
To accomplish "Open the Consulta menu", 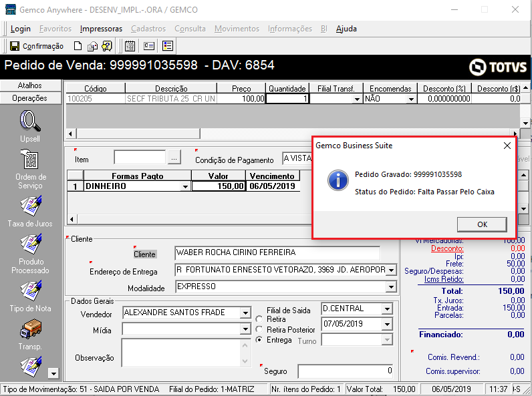I will [190, 29].
